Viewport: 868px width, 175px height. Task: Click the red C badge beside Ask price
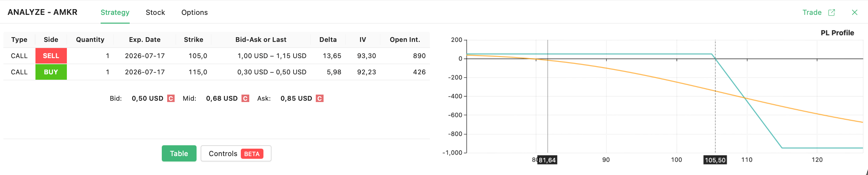pos(320,98)
